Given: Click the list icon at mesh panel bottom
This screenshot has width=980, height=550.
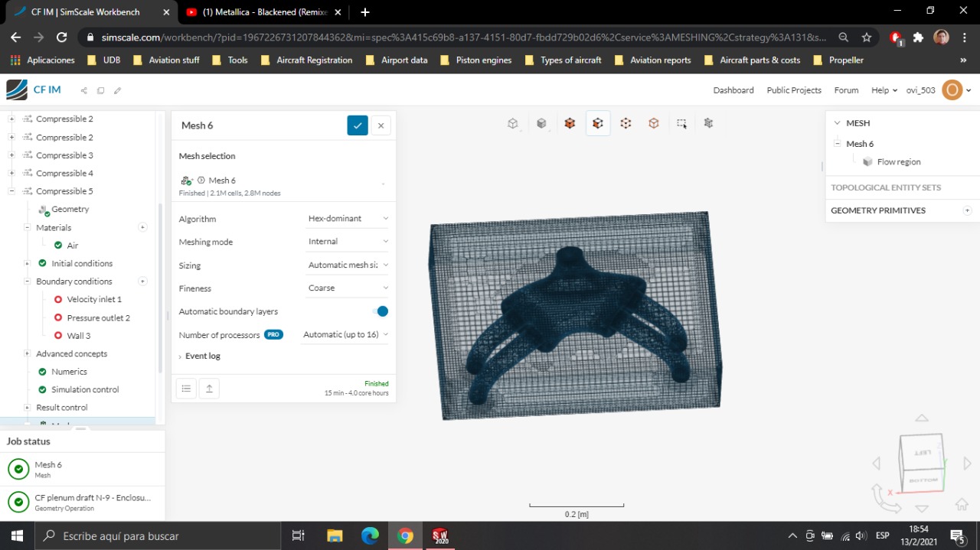Looking at the screenshot, I should (x=186, y=389).
